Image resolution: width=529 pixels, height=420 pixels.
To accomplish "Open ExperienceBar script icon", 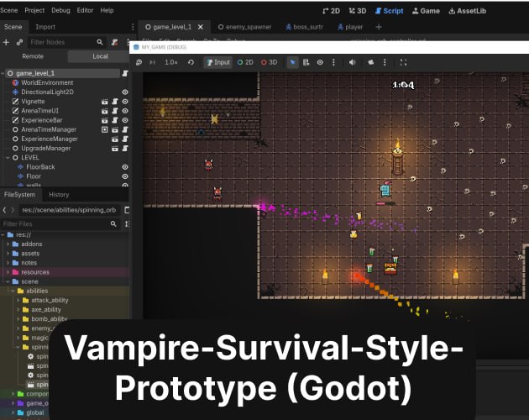I will coord(115,120).
